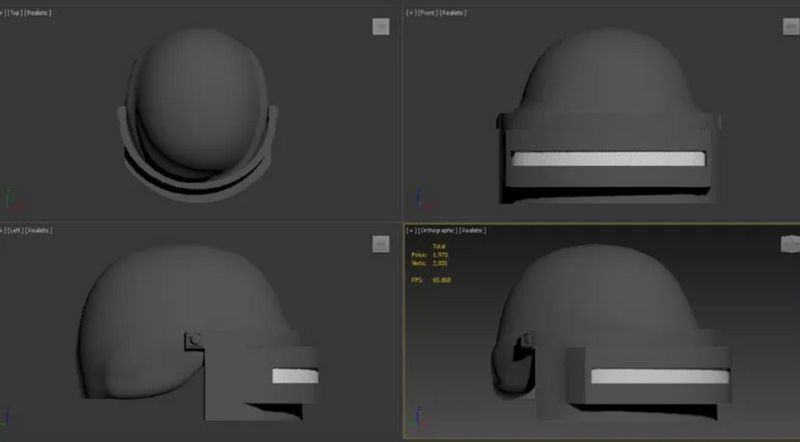This screenshot has width=800, height=442.
Task: Open the [Front] view label menu
Action: pos(427,13)
